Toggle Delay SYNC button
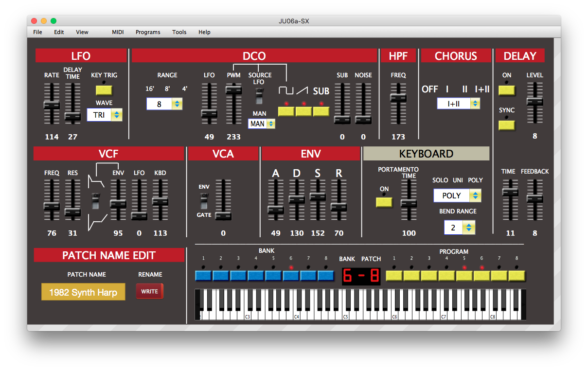The width and height of the screenshot is (588, 370). coord(507,125)
